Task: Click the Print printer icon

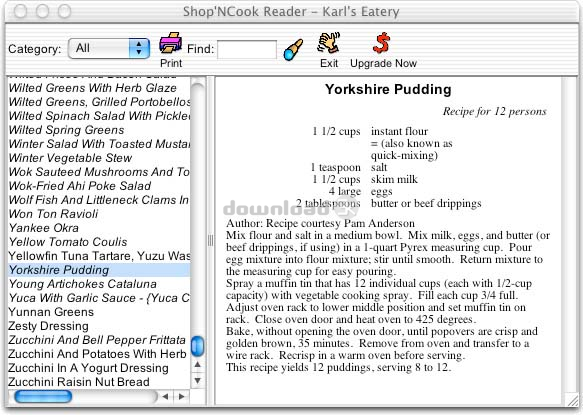Action: pyautogui.click(x=171, y=43)
